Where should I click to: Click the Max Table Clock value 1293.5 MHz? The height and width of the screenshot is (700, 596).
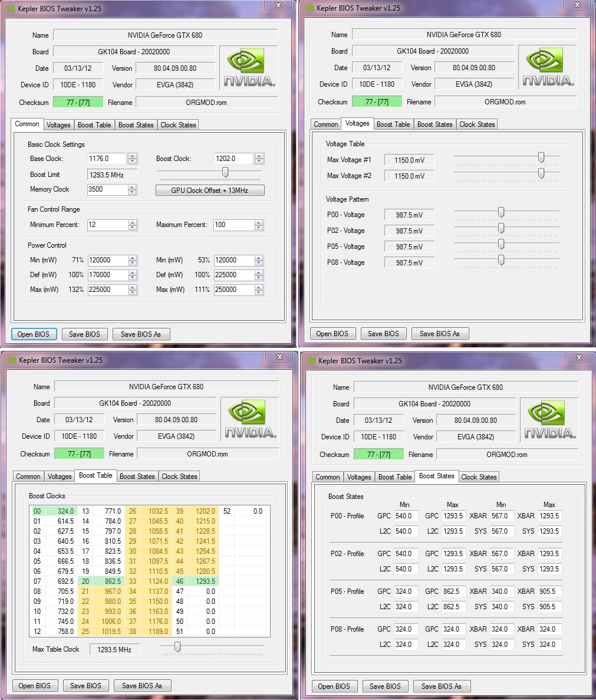pyautogui.click(x=114, y=649)
